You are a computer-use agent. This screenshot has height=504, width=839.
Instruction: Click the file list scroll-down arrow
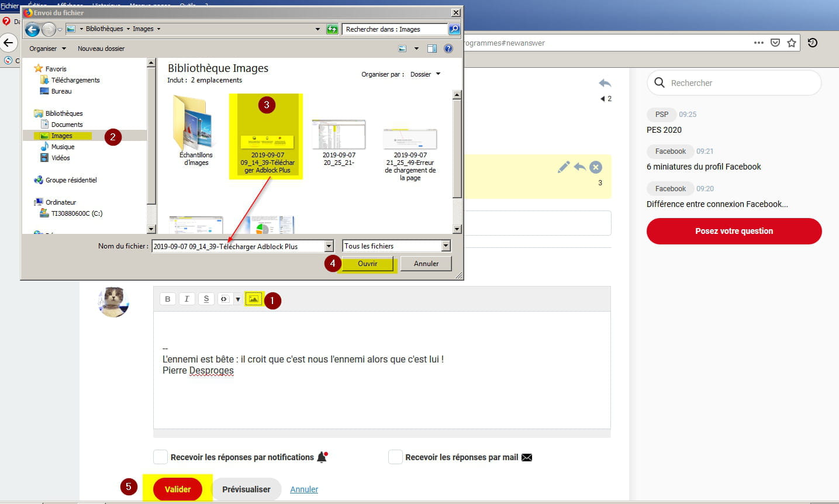coord(457,229)
